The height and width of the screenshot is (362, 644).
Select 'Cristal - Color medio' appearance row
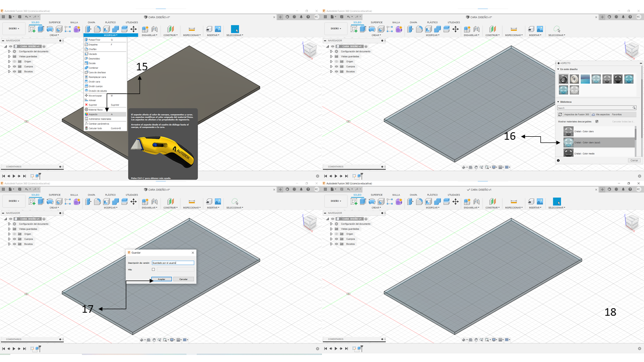(x=598, y=153)
